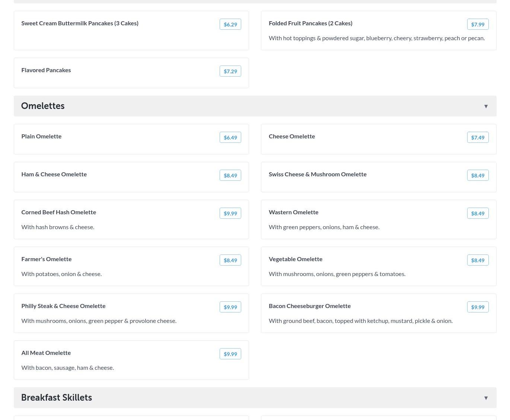The width and height of the screenshot is (510, 420).
Task: Select the "Vegetable Omelette" item title
Action: tap(296, 259)
